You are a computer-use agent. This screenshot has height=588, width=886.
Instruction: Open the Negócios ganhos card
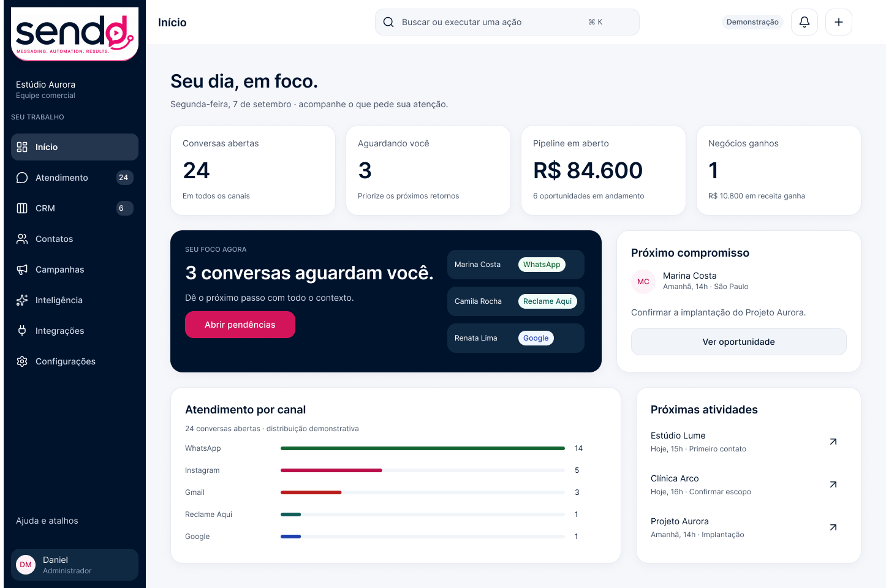779,170
